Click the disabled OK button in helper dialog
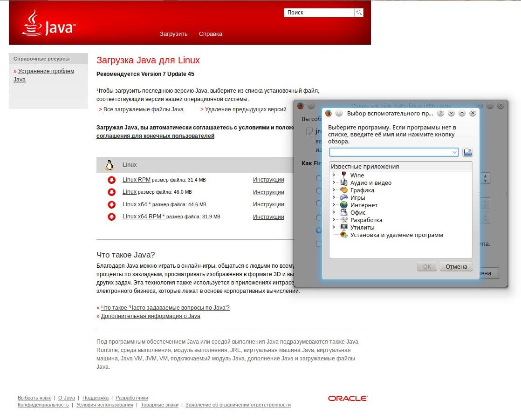521x420 pixels. click(427, 266)
